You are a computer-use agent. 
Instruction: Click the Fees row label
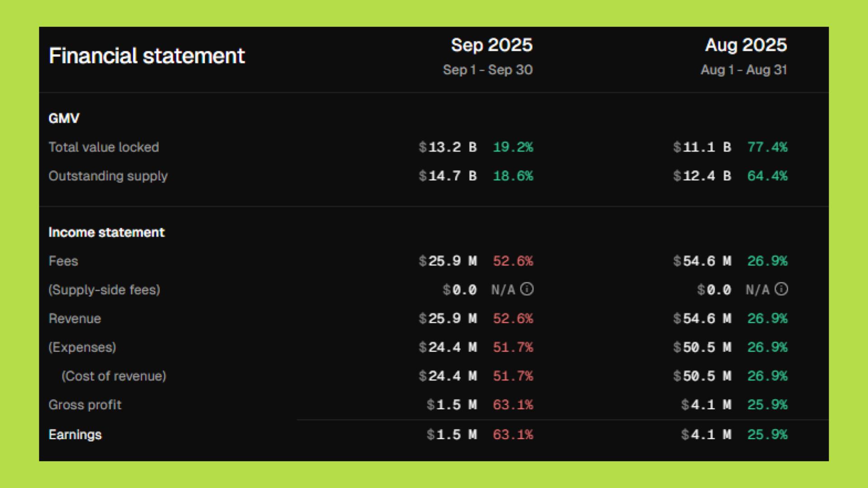tap(63, 261)
